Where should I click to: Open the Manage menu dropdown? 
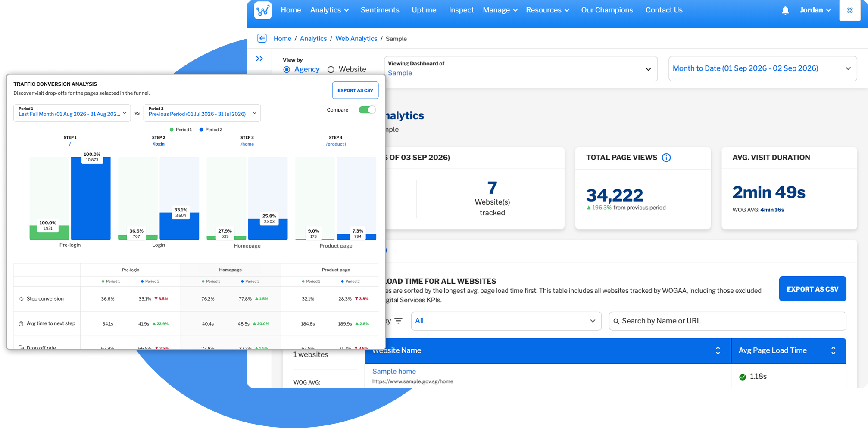[500, 10]
